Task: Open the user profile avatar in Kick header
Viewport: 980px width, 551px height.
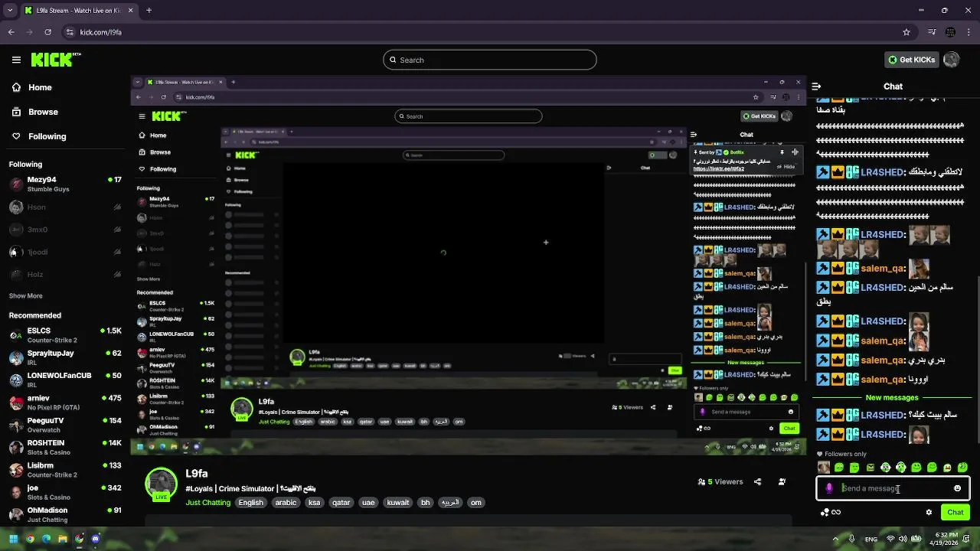Action: (952, 60)
